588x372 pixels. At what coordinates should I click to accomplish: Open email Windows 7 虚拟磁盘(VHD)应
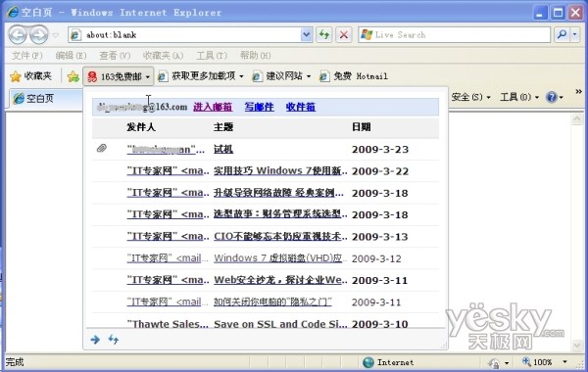[280, 258]
